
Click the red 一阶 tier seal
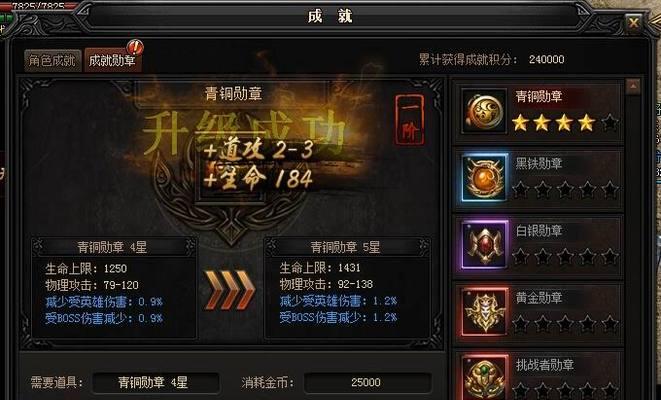409,120
